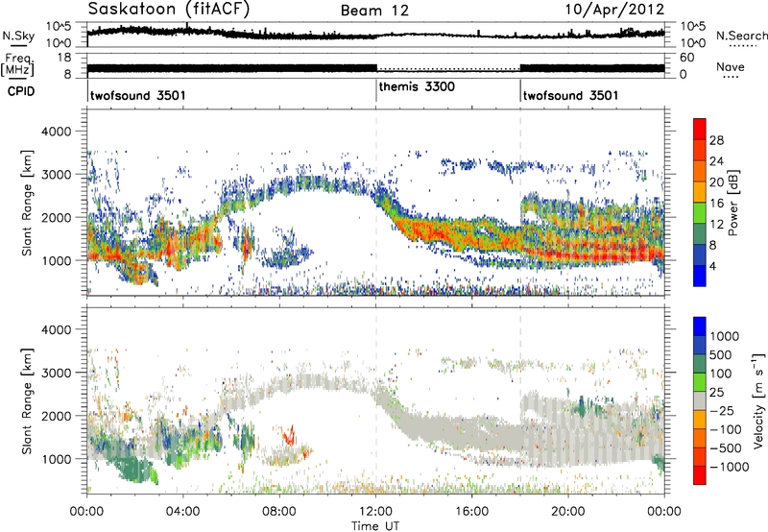
Task: Click the red-orange velocity burst near 08:30
Action: point(289,435)
